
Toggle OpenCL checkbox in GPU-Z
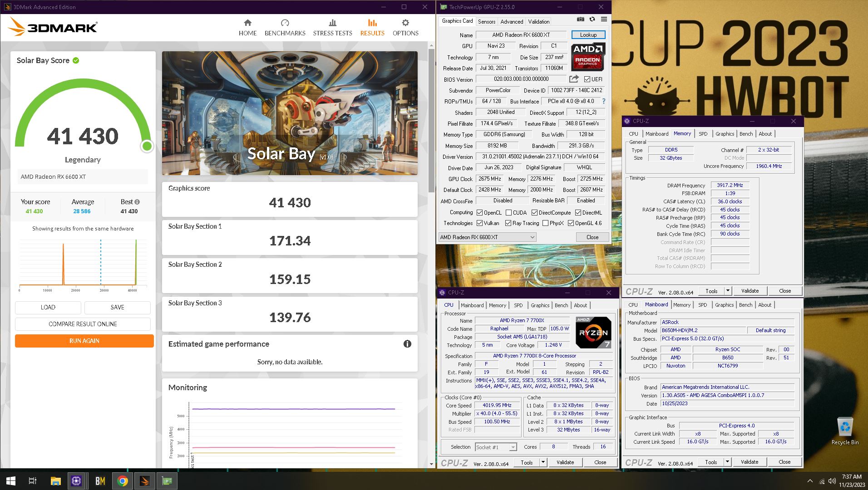pos(479,212)
